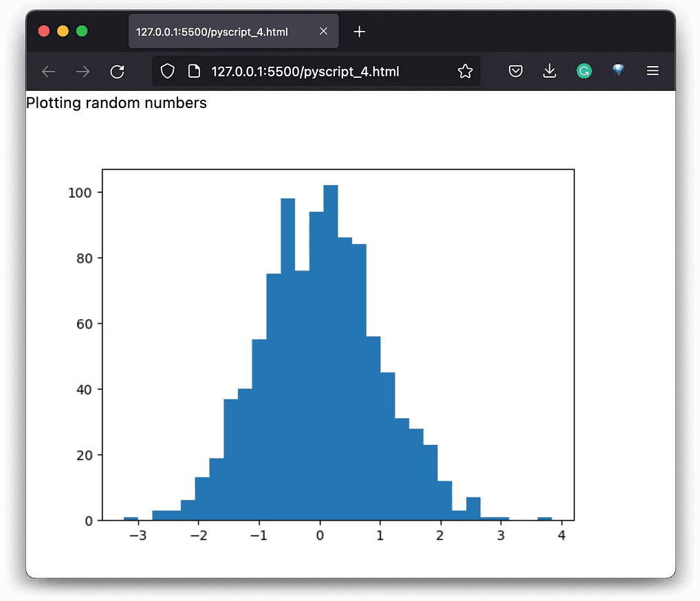This screenshot has width=700, height=601.
Task: Click the tallest histogram bar
Action: click(x=331, y=353)
